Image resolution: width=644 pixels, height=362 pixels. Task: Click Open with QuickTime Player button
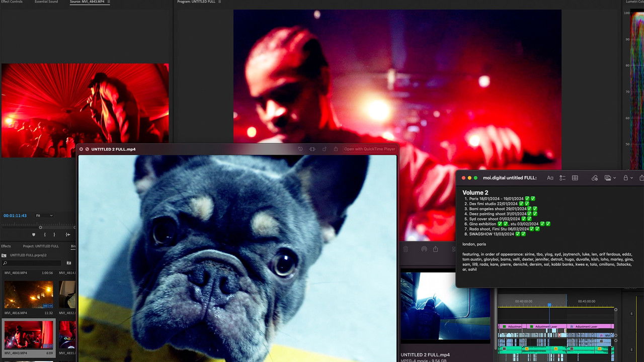pyautogui.click(x=370, y=149)
